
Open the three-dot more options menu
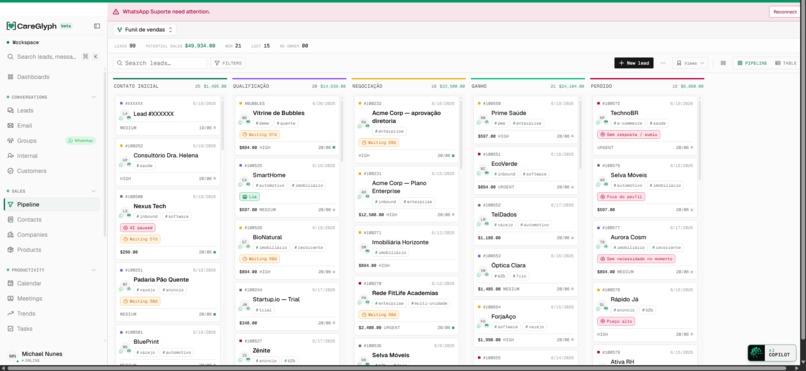[x=663, y=63]
